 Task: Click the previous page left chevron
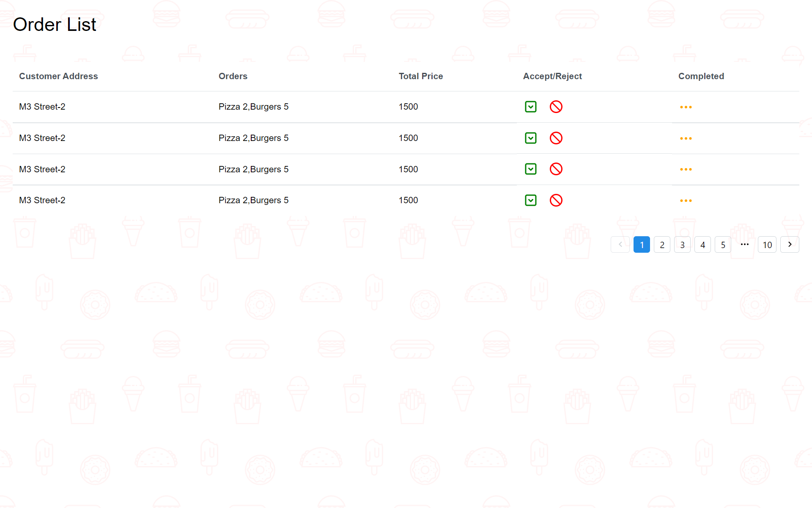click(x=620, y=245)
